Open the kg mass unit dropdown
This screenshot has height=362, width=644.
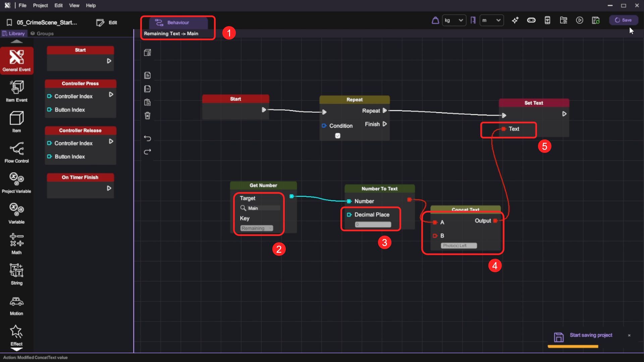(453, 20)
